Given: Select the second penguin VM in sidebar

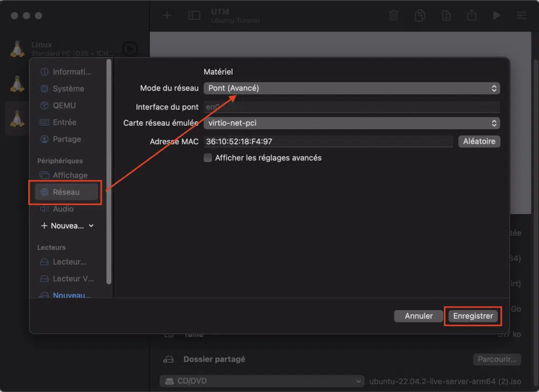Looking at the screenshot, I should click(x=17, y=84).
